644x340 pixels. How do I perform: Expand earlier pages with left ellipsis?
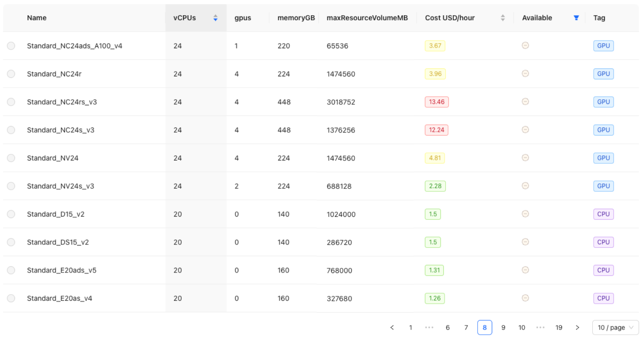click(x=429, y=327)
